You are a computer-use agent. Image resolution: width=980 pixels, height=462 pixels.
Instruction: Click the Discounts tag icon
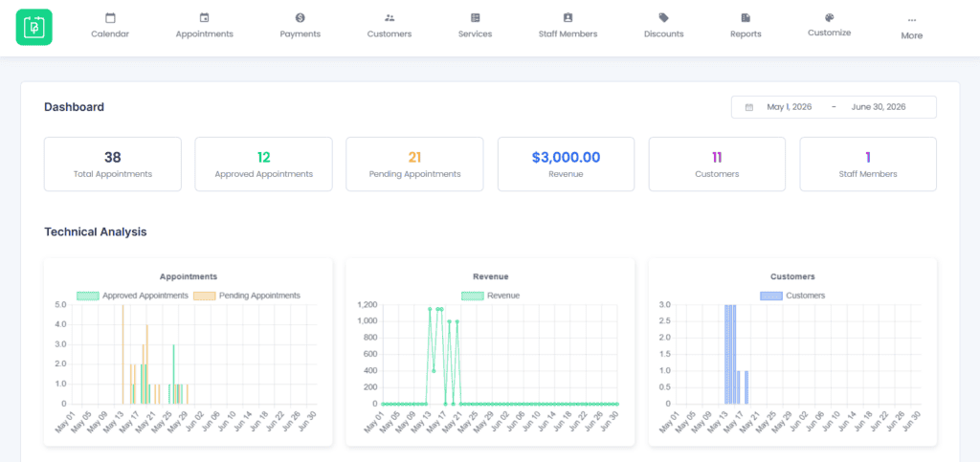point(664,17)
